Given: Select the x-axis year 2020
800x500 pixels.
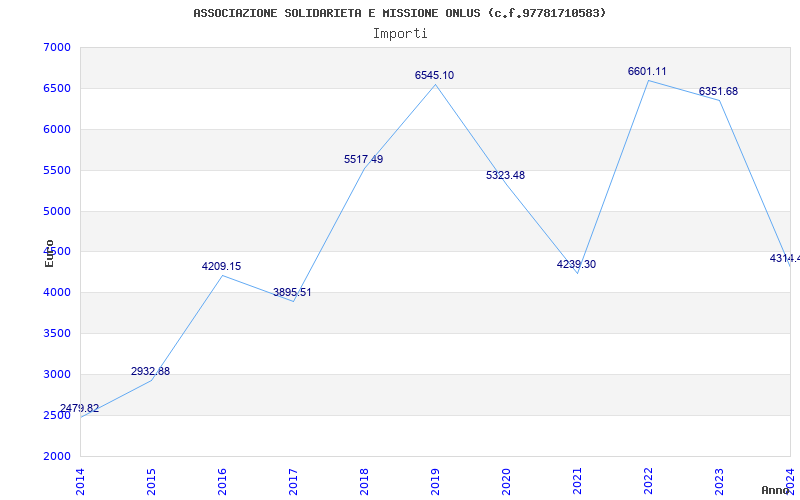Looking at the screenshot, I should 506,482.
